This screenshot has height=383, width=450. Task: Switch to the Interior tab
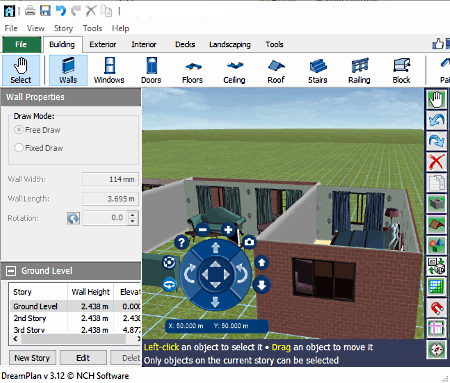click(144, 44)
